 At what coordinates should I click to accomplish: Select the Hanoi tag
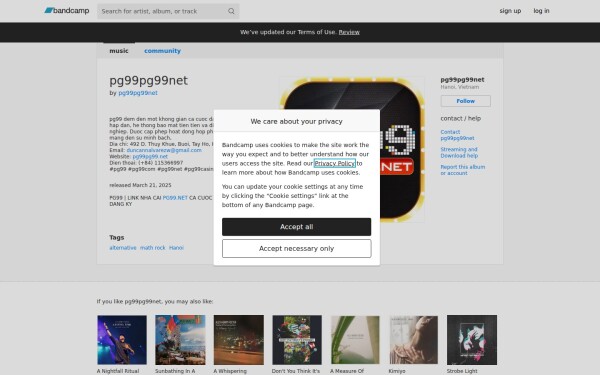tap(176, 248)
